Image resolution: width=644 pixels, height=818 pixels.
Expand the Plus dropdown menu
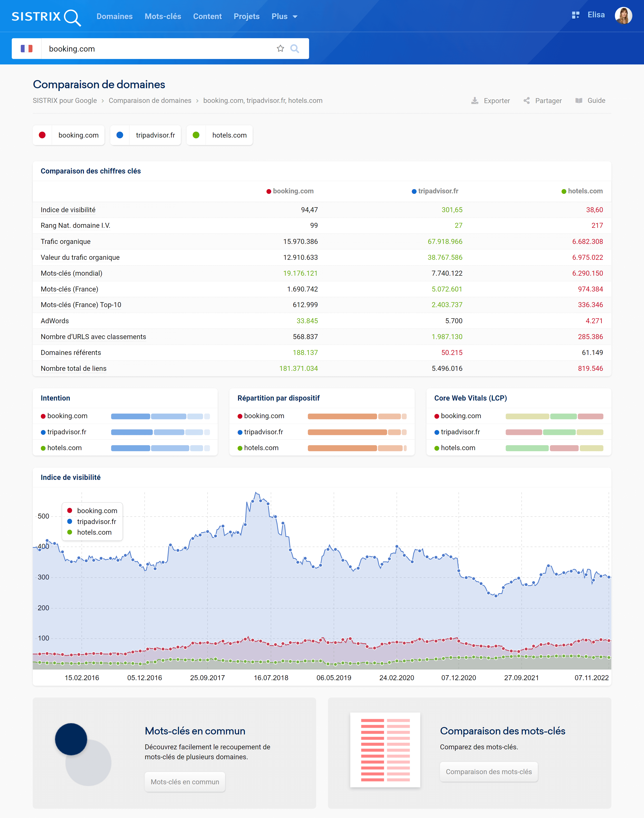click(284, 17)
